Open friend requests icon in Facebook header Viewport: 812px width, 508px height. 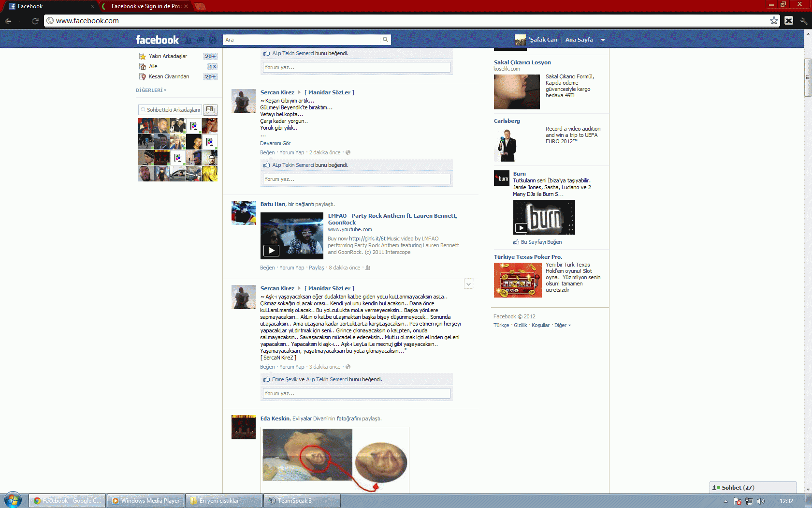click(188, 40)
